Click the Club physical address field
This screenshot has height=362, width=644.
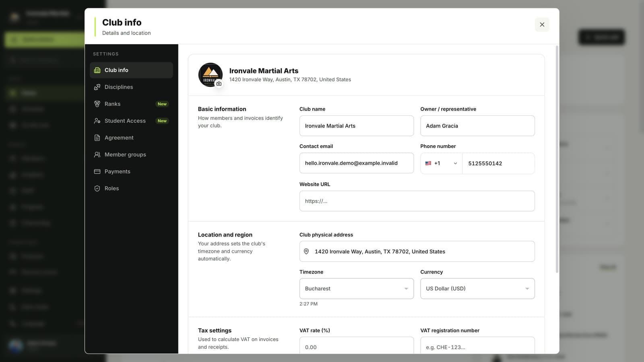[x=417, y=251]
